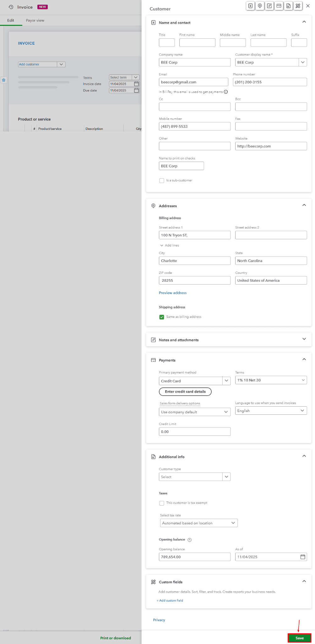This screenshot has height=644, width=315.
Task: Open the Primary payment method dropdown
Action: (226, 381)
